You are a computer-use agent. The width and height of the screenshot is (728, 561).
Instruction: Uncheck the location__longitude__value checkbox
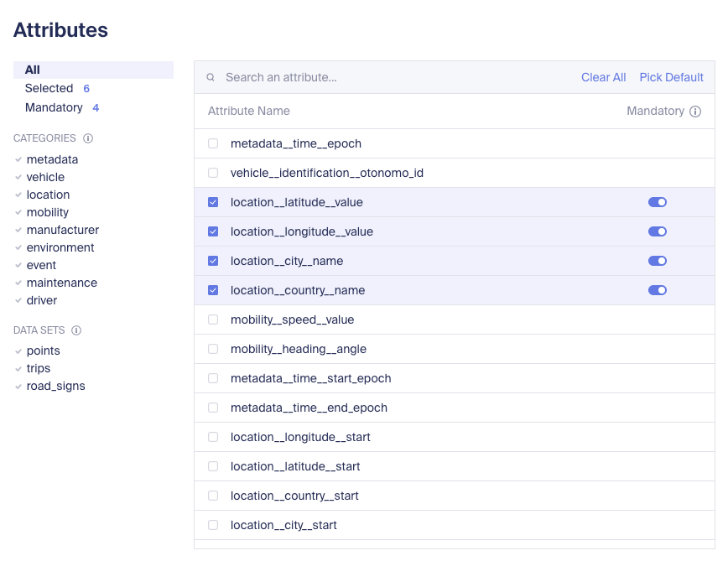click(213, 231)
